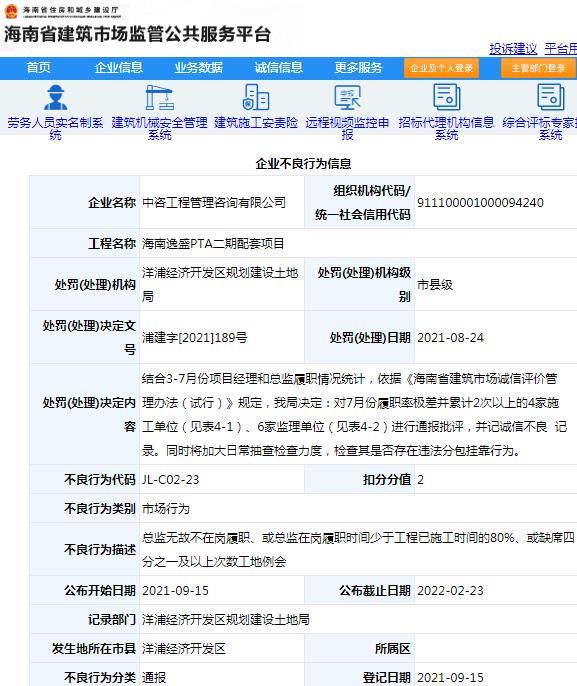Click the 海南省建筑市场监管公共服务平台 title

[x=137, y=35]
